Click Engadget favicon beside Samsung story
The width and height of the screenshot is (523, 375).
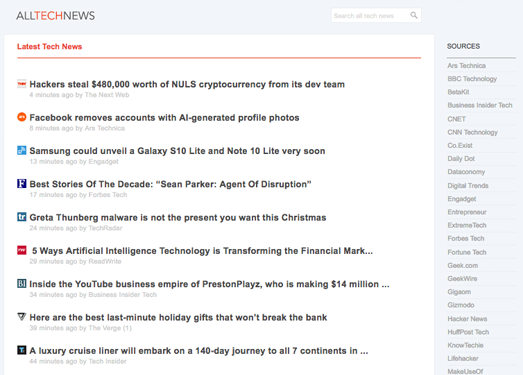22,150
